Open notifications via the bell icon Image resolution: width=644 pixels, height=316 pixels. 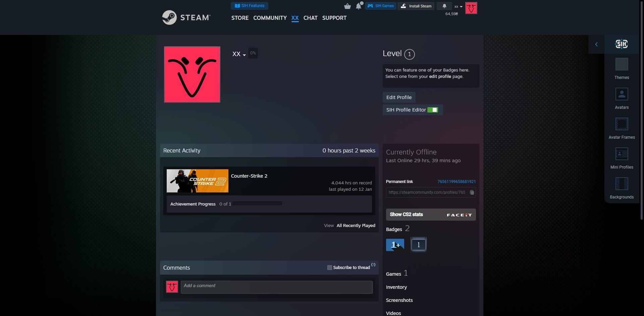359,6
